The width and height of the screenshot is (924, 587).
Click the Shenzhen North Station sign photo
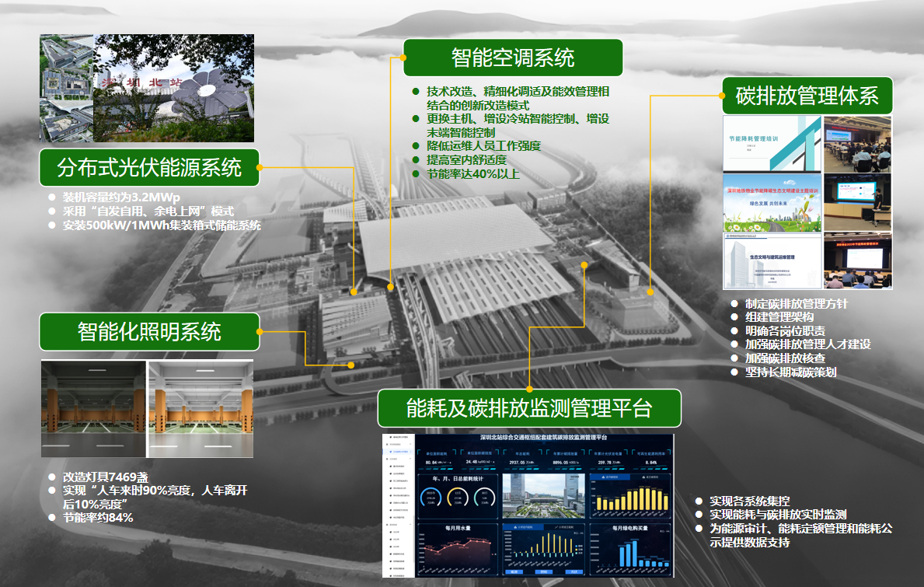173,88
